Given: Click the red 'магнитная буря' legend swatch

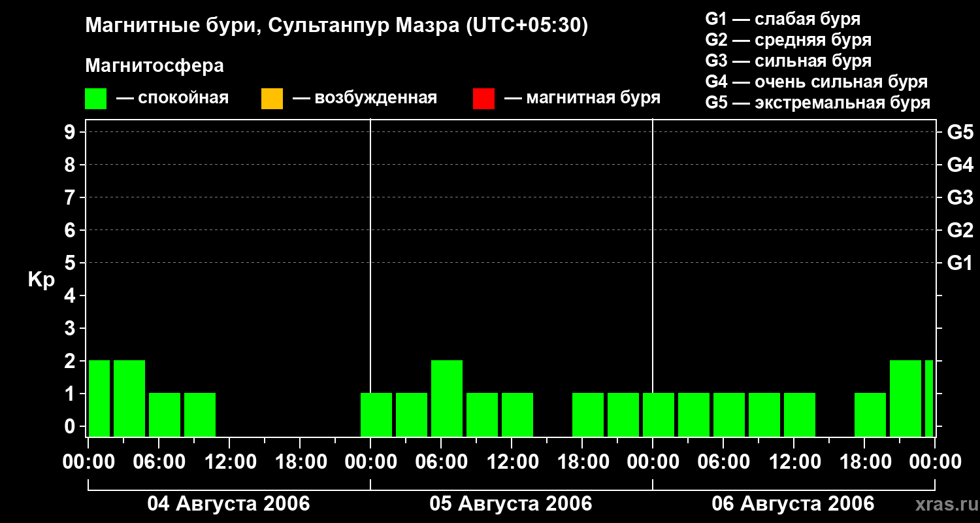Looking at the screenshot, I should coord(483,99).
